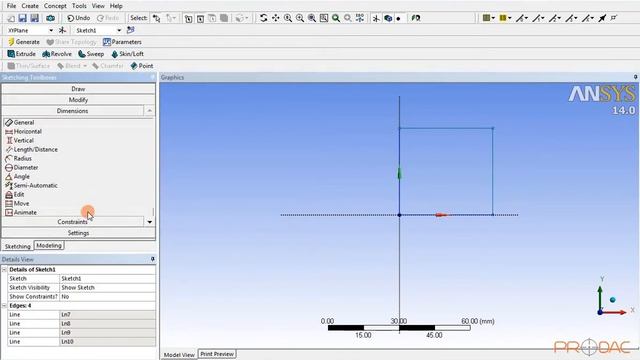Open the File menu
Viewport: 640px width, 360px height.
11,6
